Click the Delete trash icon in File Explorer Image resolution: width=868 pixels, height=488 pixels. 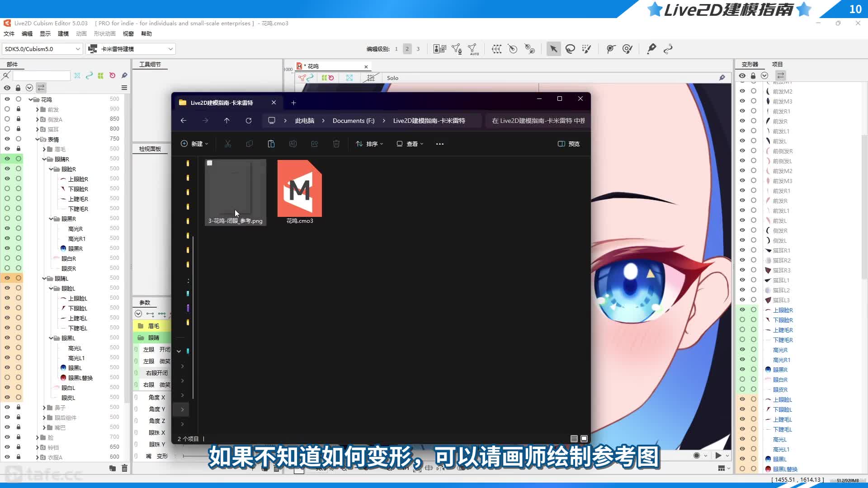click(x=336, y=144)
